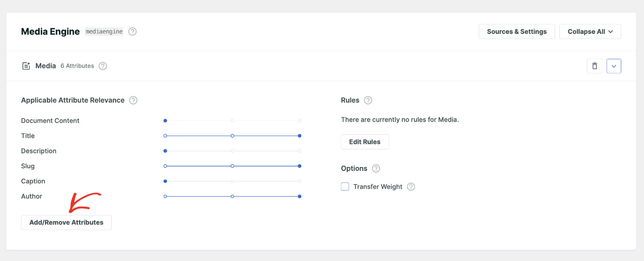Screen dimensions: 644x261
Task: Click the Rules help question mark
Action: (x=368, y=100)
